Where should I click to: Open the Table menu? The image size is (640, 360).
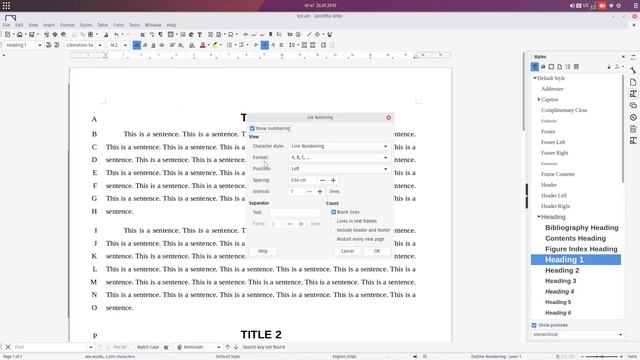(102, 25)
